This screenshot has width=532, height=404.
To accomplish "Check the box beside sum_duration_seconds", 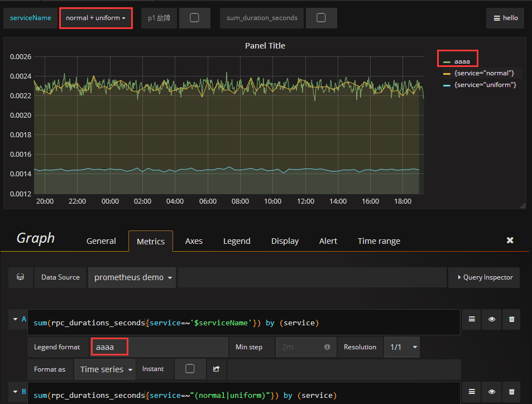I will [x=322, y=17].
